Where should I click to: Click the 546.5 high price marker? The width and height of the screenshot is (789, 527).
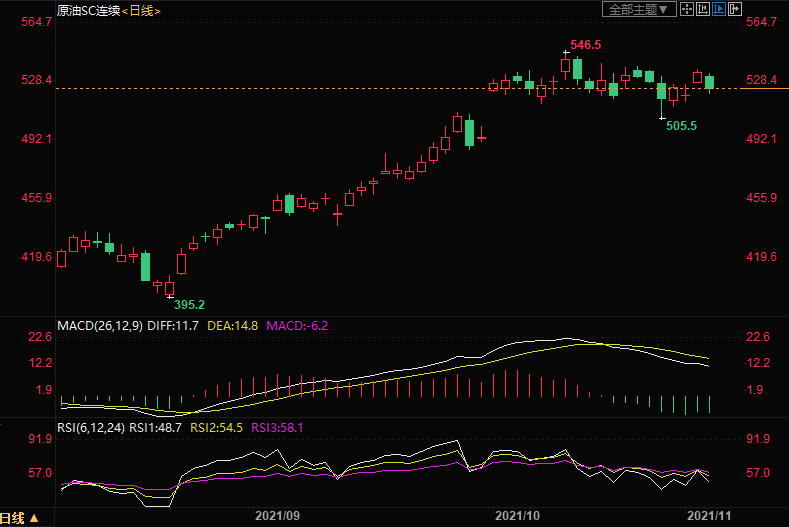585,45
